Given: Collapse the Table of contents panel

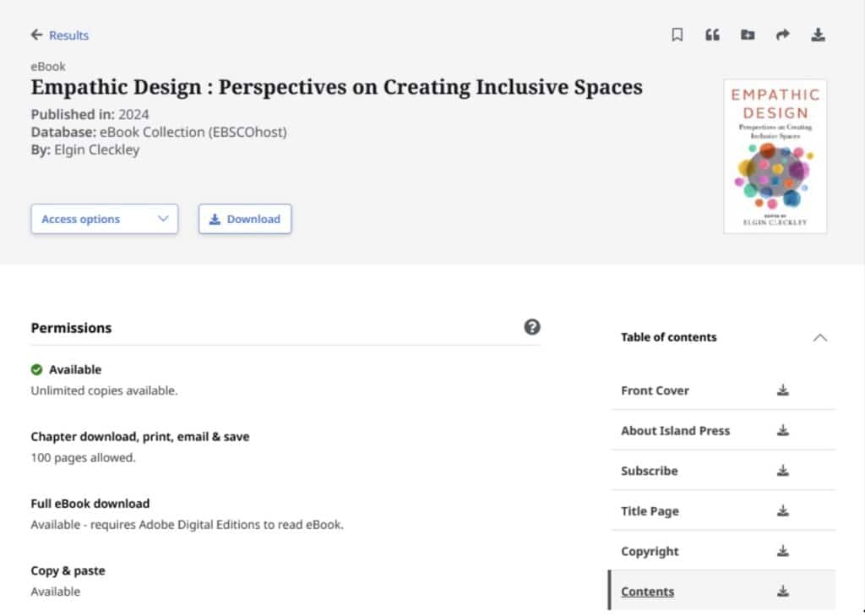Looking at the screenshot, I should (819, 337).
